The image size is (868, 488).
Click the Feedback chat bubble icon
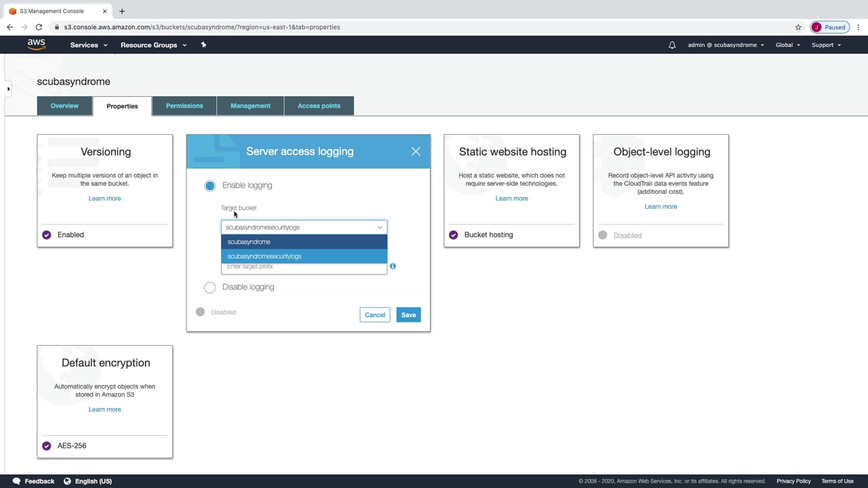(16, 481)
